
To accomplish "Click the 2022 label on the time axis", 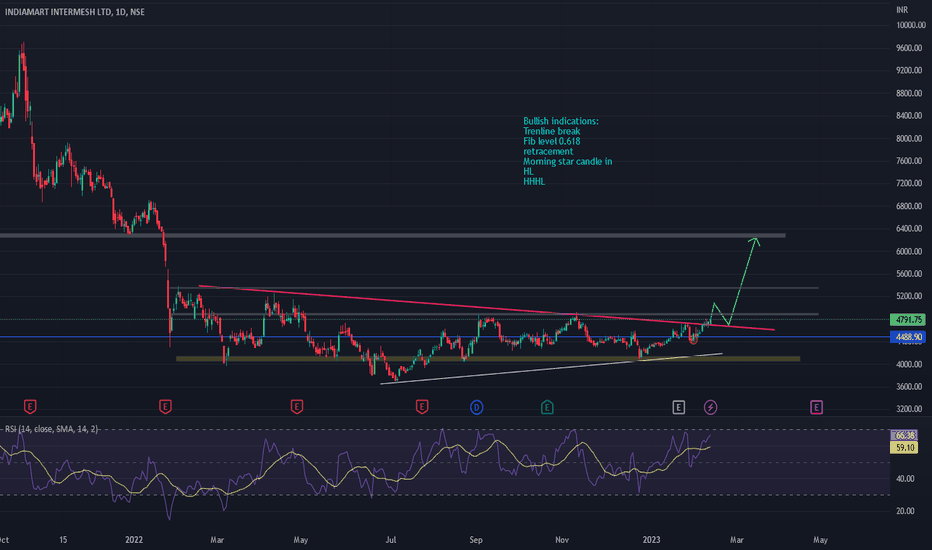I will pyautogui.click(x=134, y=540).
